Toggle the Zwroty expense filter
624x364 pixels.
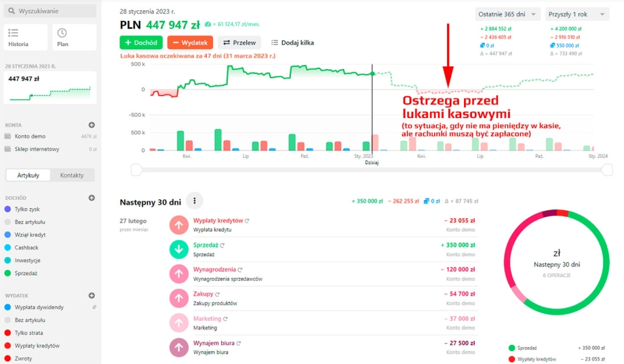point(24,358)
